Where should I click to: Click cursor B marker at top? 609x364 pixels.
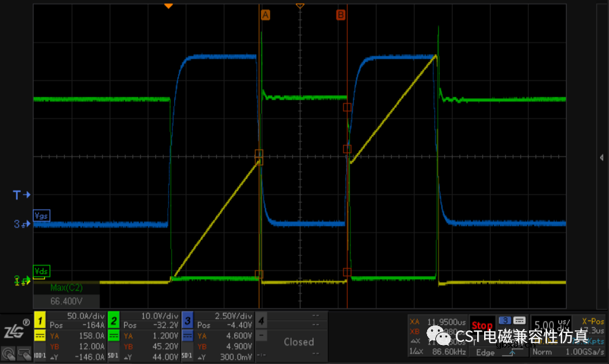(x=340, y=15)
